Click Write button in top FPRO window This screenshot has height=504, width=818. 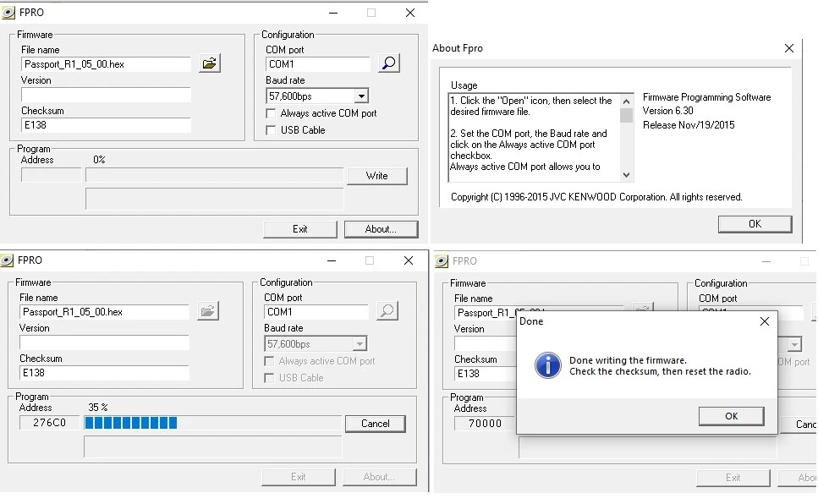[x=376, y=176]
